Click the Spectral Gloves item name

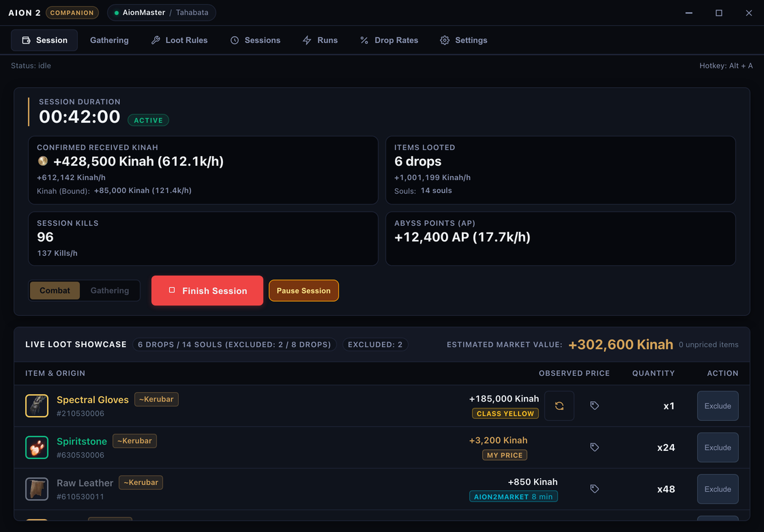click(x=93, y=400)
